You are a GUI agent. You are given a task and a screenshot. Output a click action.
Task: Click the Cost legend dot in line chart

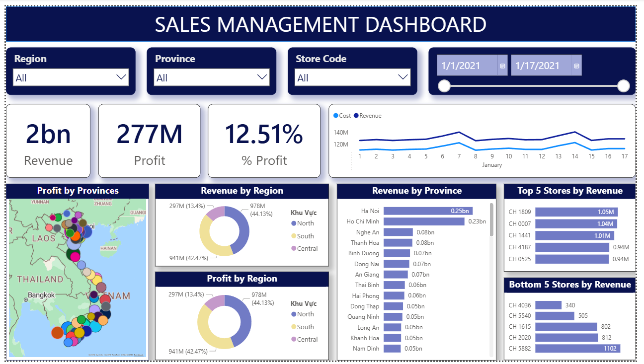pos(335,116)
